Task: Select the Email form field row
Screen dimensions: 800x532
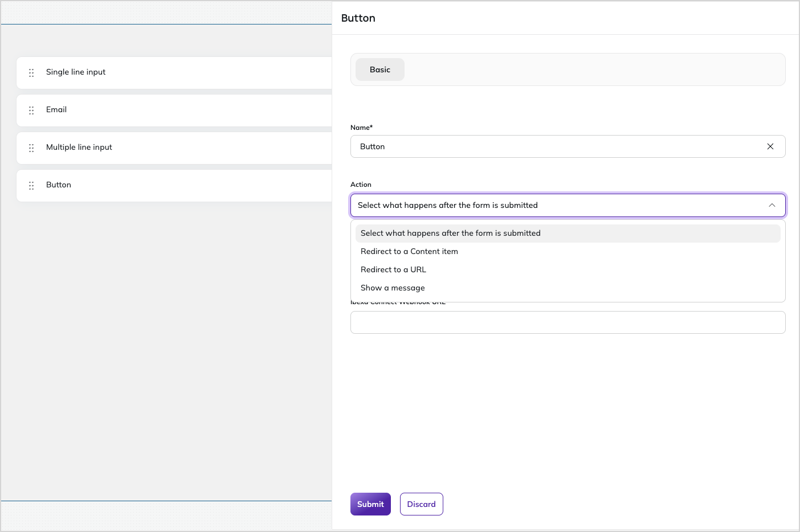Action: [x=174, y=111]
